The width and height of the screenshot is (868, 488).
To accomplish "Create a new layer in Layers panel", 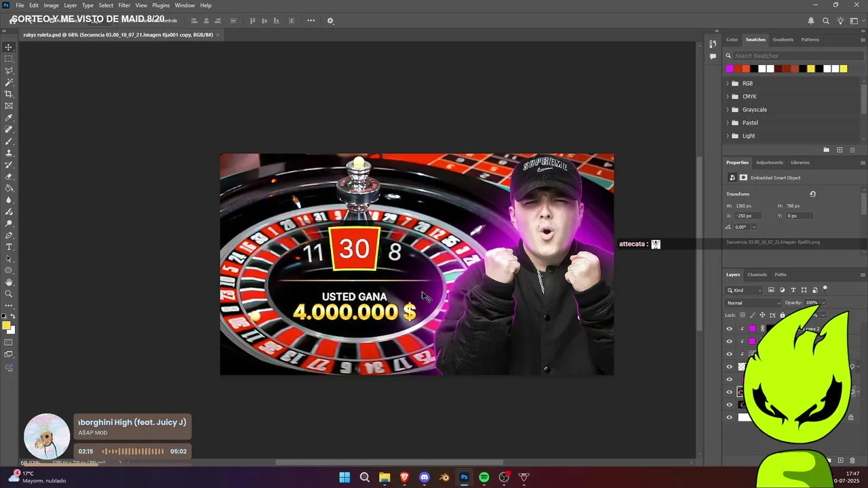I will tap(841, 460).
